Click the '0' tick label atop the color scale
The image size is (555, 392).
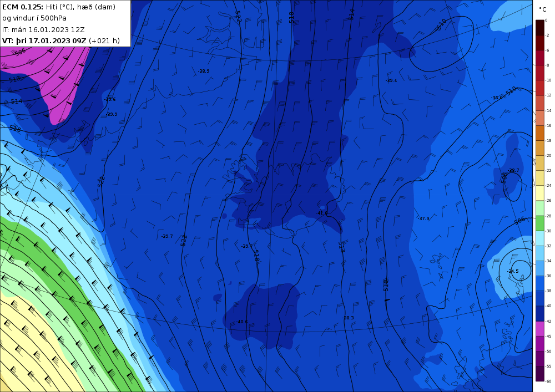547,20
